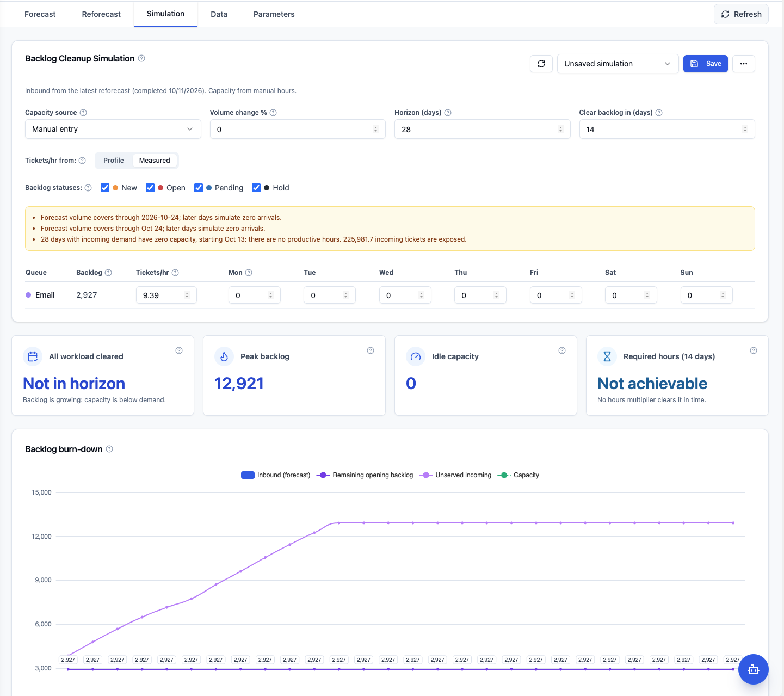Click the help icon on the Required hours card
Viewport: 784px width, 696px height.
click(754, 350)
